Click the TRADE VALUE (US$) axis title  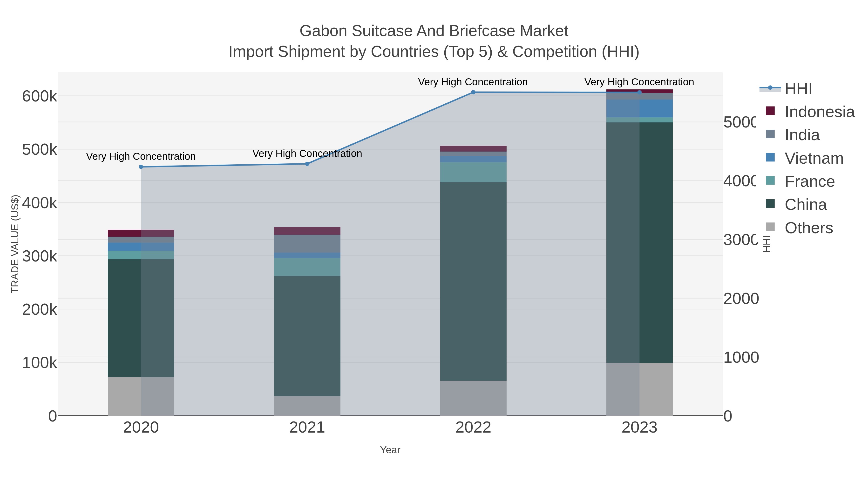[x=15, y=244]
